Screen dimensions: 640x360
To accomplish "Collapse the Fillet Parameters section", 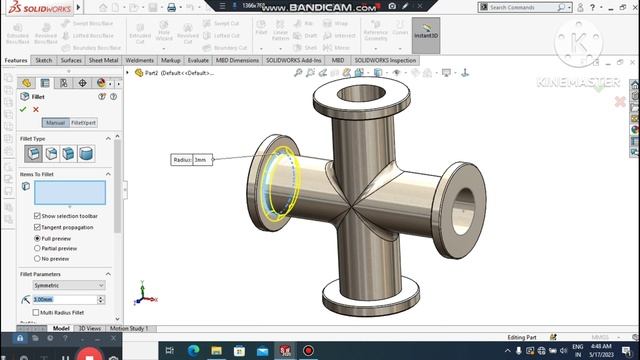I will click(x=108, y=274).
